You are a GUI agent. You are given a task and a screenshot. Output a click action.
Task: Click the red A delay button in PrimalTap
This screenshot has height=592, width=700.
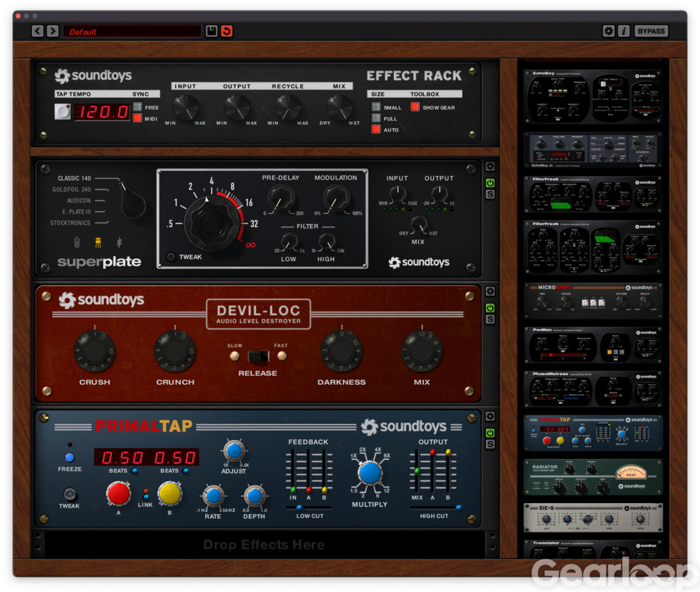click(x=118, y=494)
